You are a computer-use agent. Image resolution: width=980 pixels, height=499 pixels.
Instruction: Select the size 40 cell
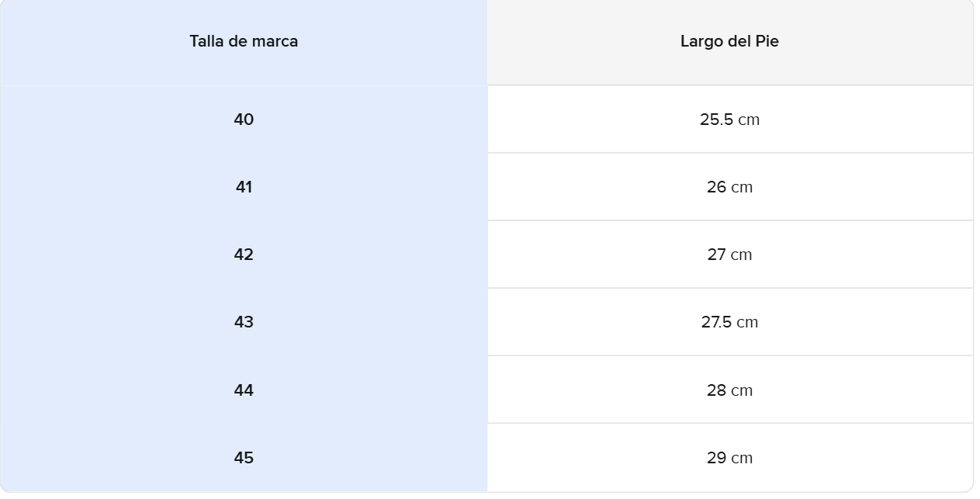pyautogui.click(x=244, y=120)
